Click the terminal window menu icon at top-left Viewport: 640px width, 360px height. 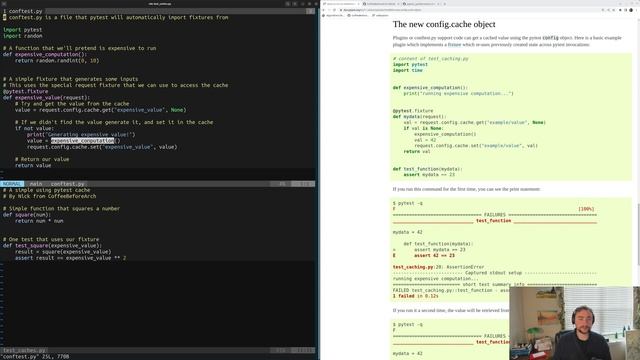coord(4,4)
